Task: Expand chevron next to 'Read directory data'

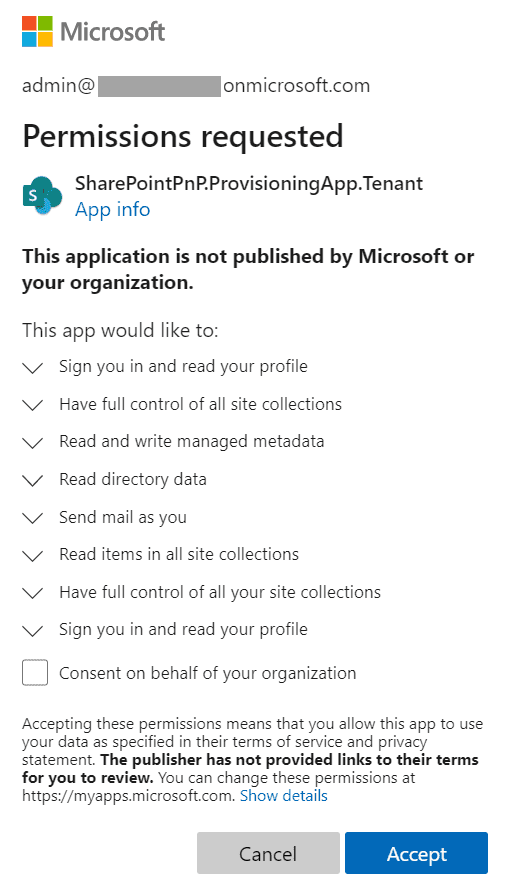Action: point(33,480)
